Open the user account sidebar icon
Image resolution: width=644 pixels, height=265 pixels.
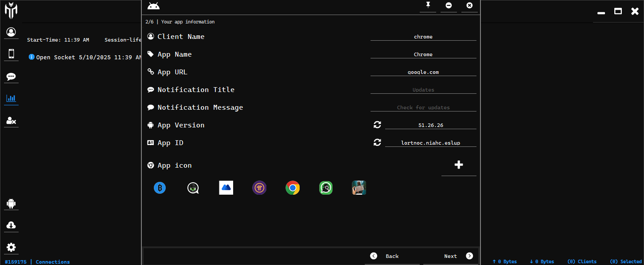[11, 32]
